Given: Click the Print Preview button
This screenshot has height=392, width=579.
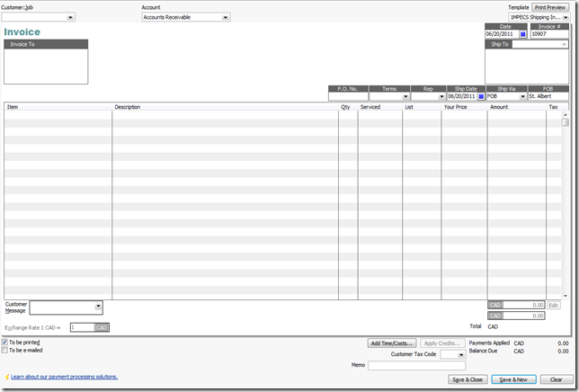Looking at the screenshot, I should pyautogui.click(x=550, y=7).
